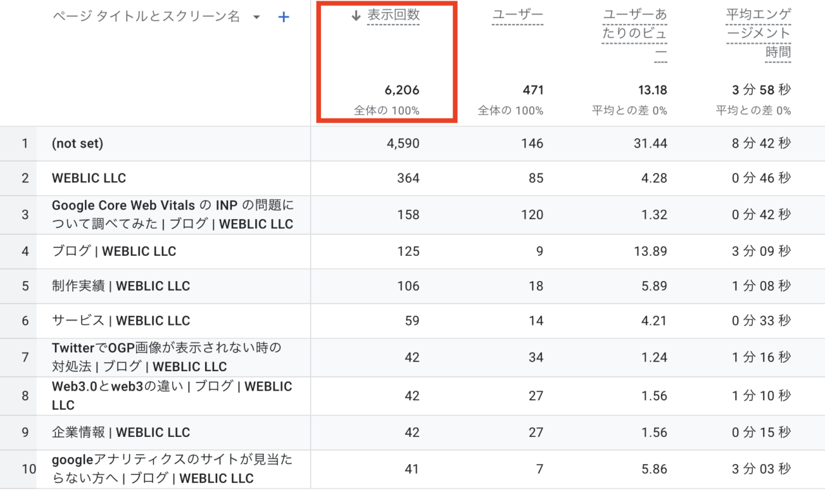Screen dimensions: 825x504
Task: Click the TwitterでOGP画像が表示されない row title
Action: (167, 358)
